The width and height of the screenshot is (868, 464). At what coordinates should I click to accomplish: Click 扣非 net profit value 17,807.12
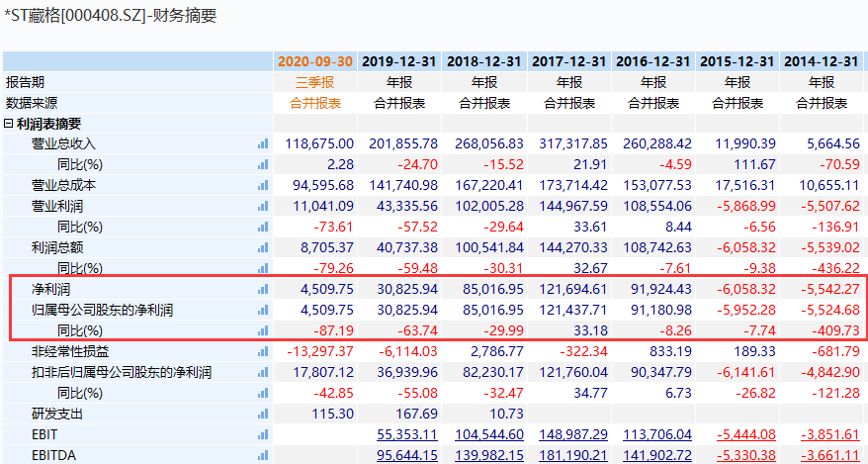tap(323, 372)
